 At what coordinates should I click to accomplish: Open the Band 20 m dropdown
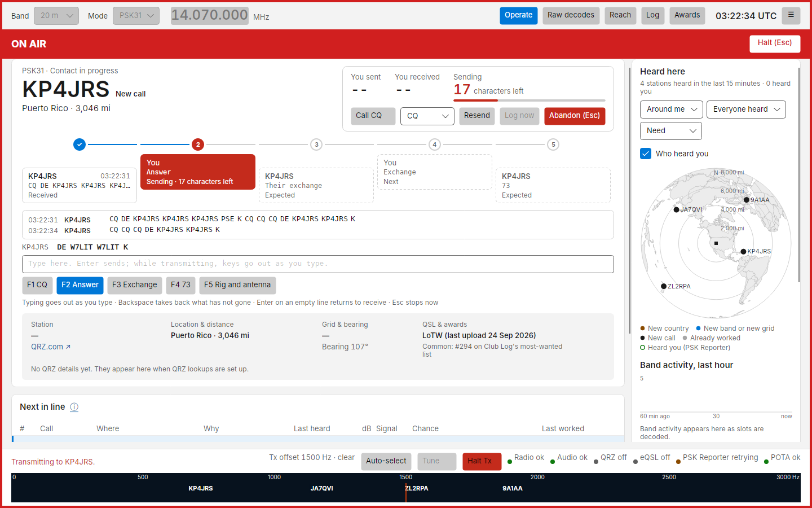[56, 16]
